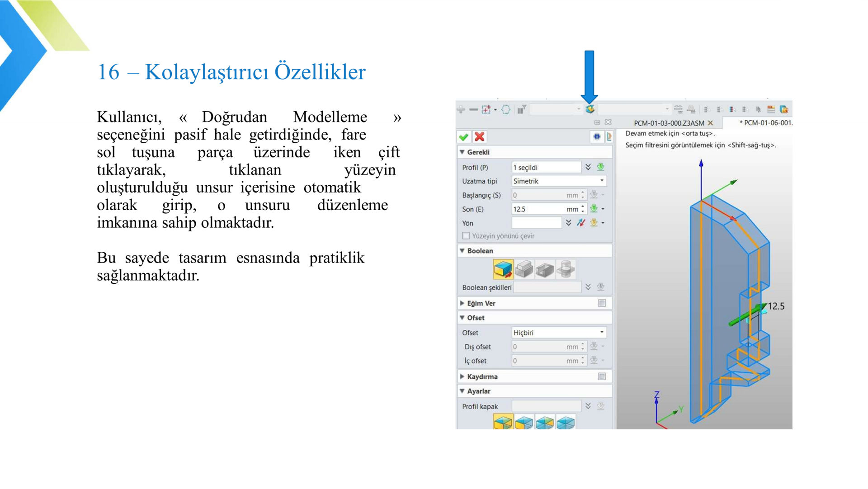
Task: Open the Uzatma tipi Simetrik dropdown
Action: point(559,181)
